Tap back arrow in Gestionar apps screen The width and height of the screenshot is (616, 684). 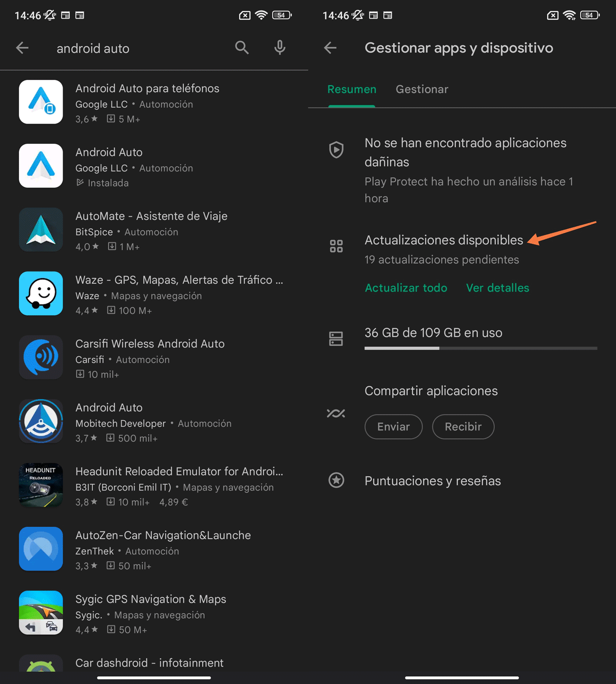tap(330, 48)
